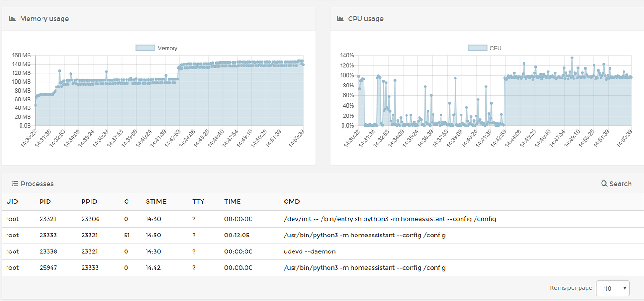The width and height of the screenshot is (644, 301).
Task: Click the process row with TIME 00:12:05
Action: 322,235
